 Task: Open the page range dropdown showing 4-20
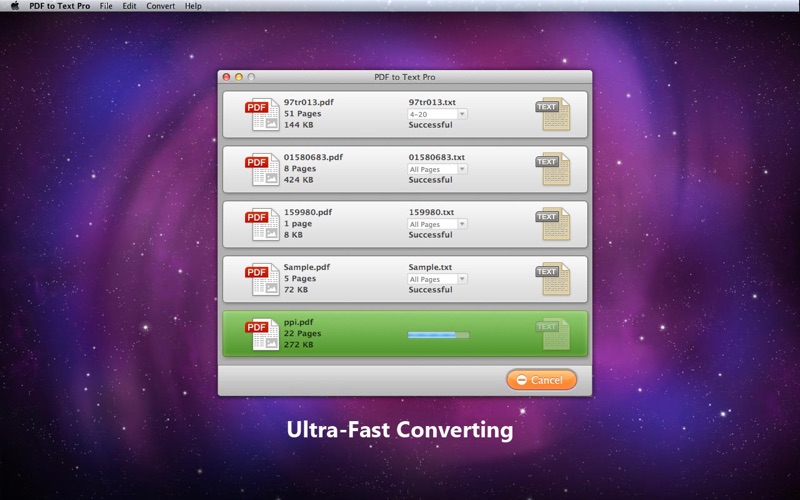[x=437, y=114]
